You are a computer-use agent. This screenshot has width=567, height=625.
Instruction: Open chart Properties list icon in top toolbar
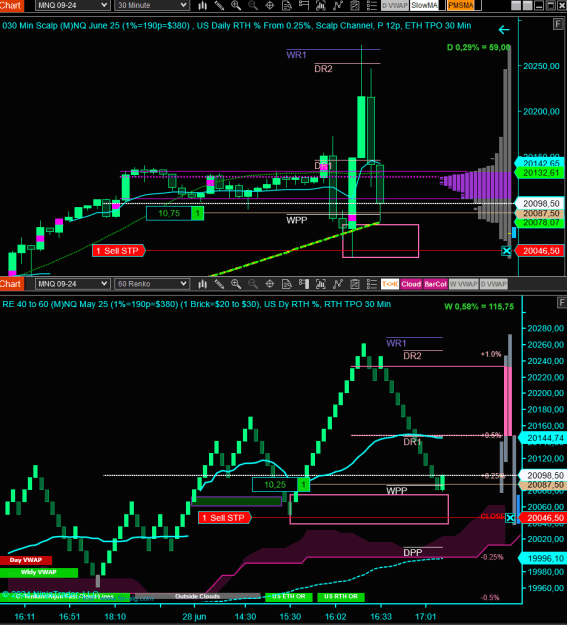372,5
